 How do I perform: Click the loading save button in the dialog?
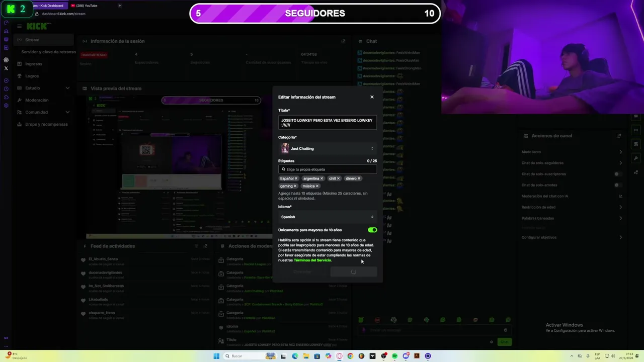tap(354, 272)
